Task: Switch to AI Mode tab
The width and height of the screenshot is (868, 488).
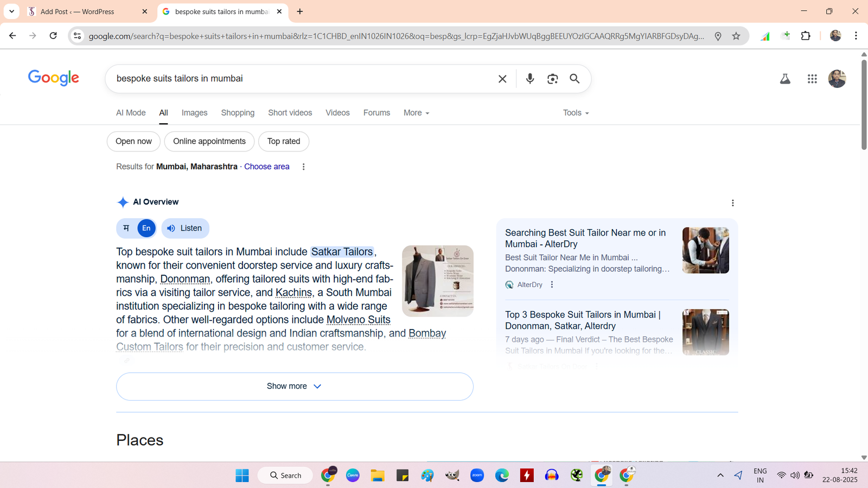Action: tap(131, 113)
